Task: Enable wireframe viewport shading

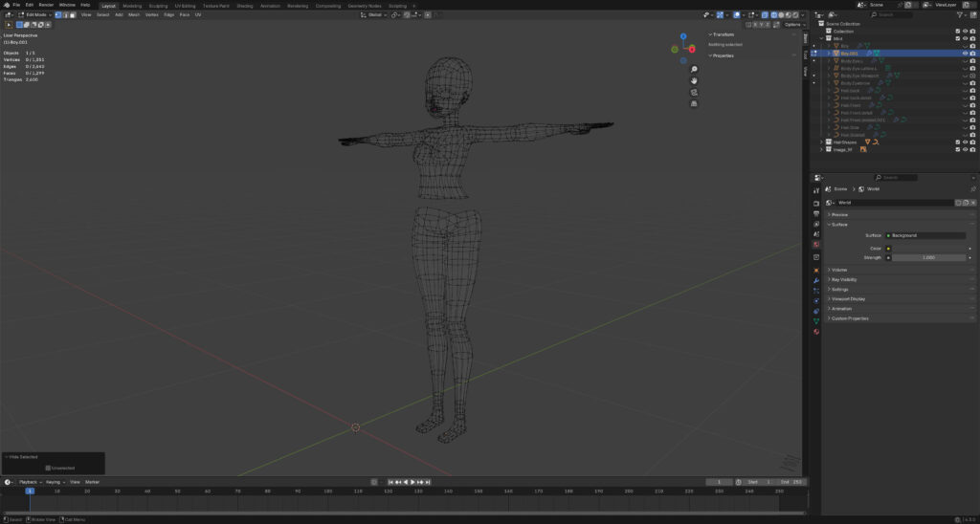Action: pyautogui.click(x=773, y=14)
